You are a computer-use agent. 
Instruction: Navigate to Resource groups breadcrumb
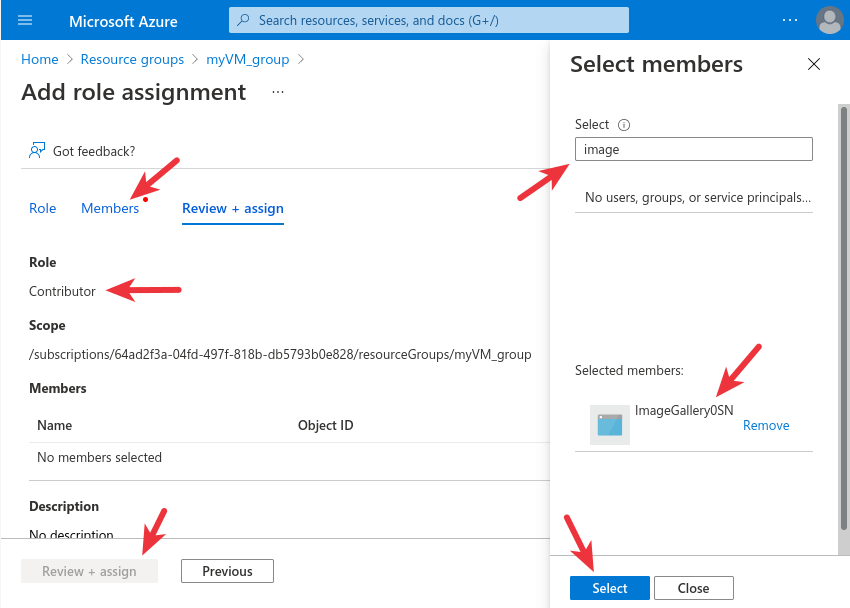132,59
